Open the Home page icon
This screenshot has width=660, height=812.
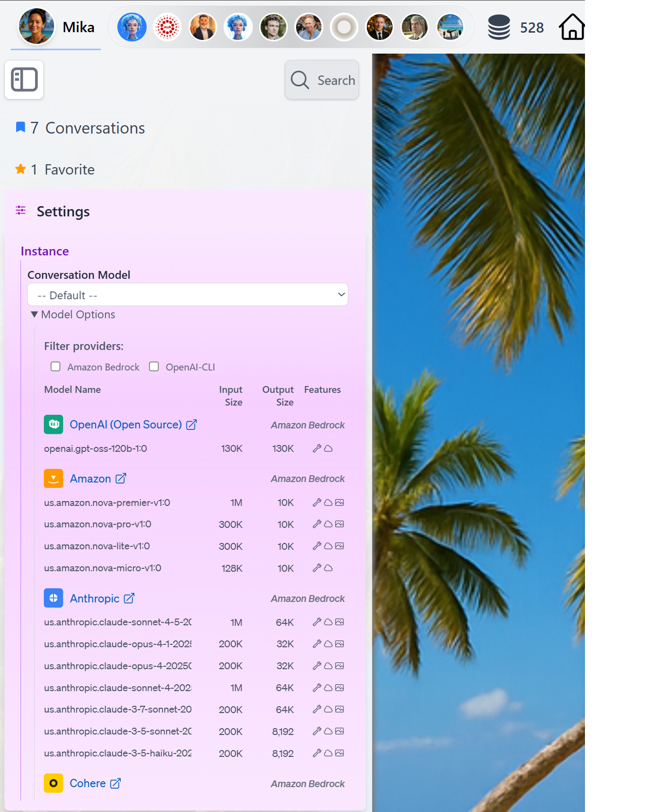(x=572, y=27)
